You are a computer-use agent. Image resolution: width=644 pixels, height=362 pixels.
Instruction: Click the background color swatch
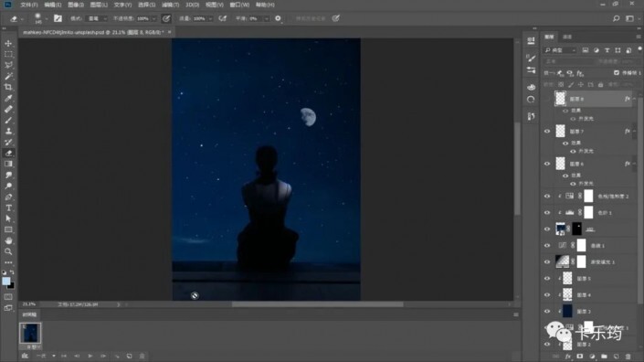point(12,285)
